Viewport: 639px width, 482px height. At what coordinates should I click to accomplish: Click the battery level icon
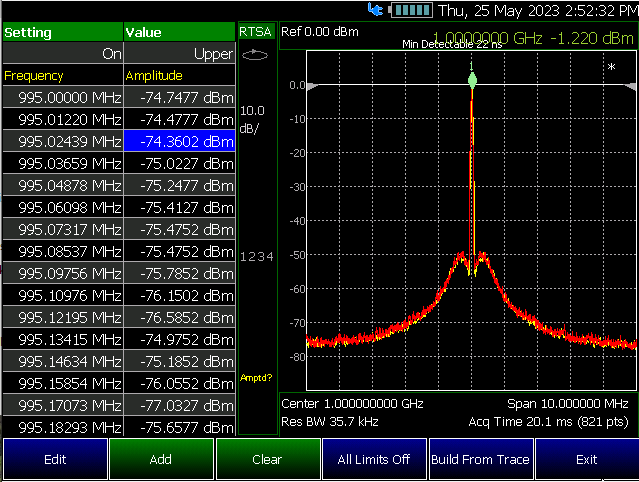click(410, 10)
